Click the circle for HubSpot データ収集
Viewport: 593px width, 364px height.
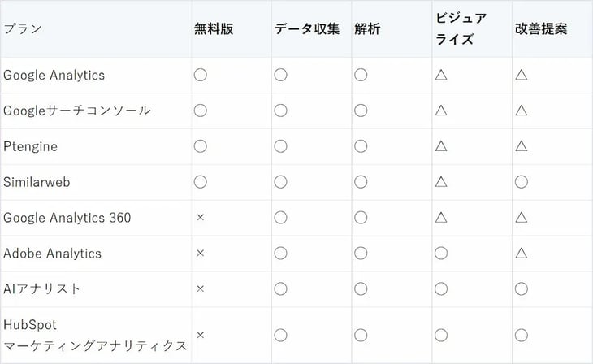(x=280, y=334)
